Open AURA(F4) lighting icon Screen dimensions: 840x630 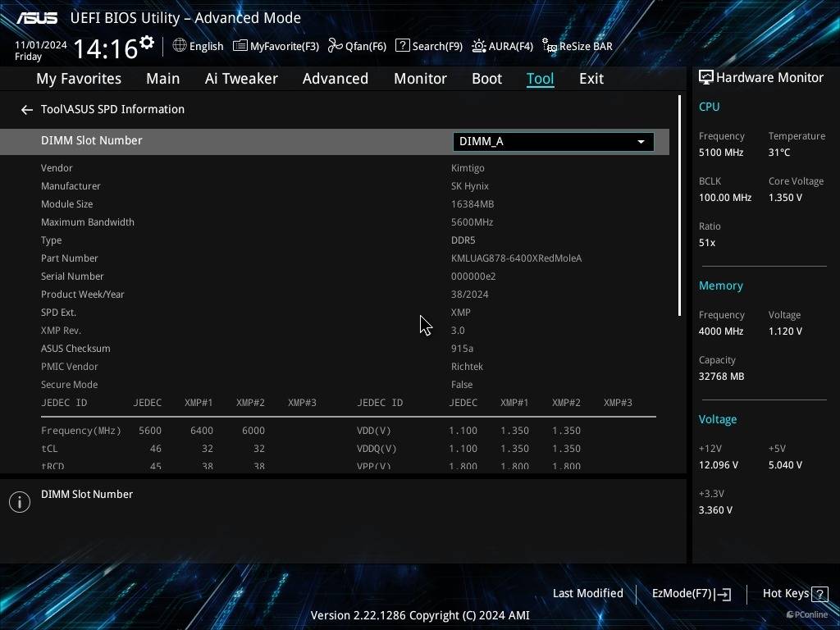coord(478,46)
